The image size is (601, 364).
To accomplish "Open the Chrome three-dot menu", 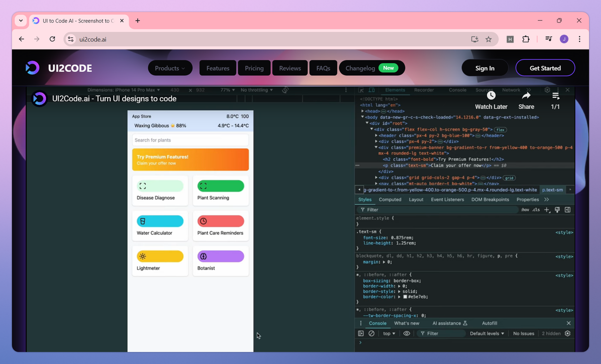I will (579, 39).
